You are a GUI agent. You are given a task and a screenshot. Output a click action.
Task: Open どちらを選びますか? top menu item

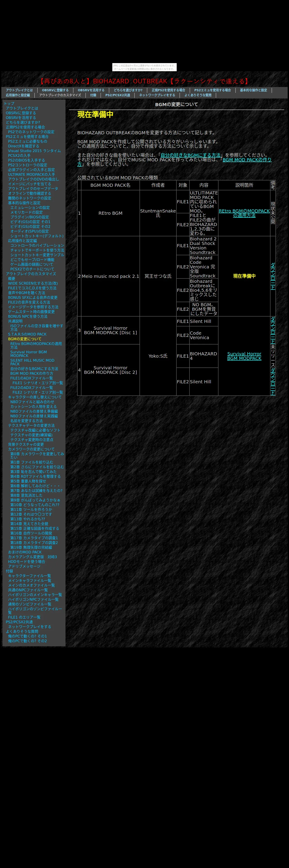pyautogui.click(x=128, y=90)
